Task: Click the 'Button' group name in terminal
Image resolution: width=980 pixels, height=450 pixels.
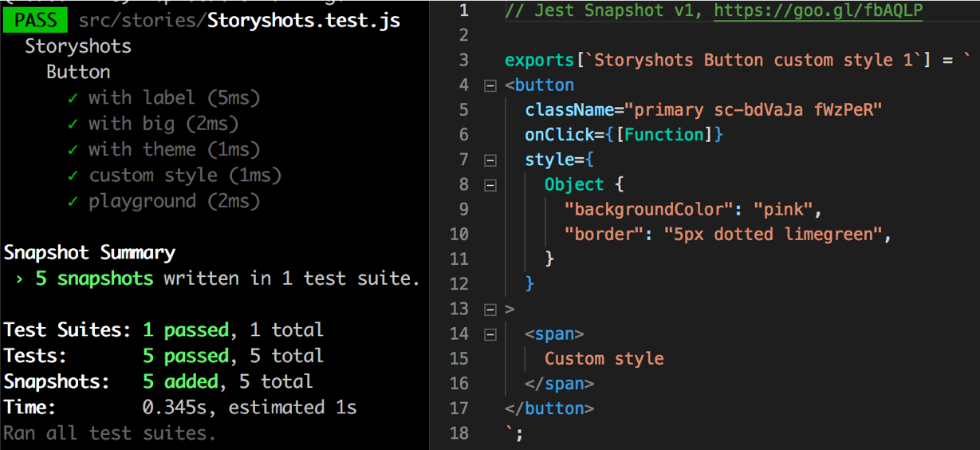Action: (78, 72)
